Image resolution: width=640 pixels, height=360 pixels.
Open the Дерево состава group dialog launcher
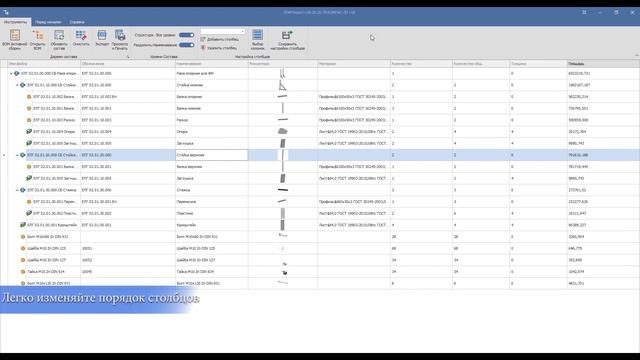pos(128,57)
